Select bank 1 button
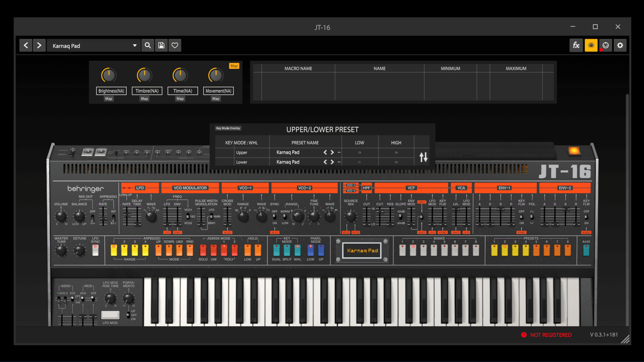644x362 pixels. [x=402, y=250]
